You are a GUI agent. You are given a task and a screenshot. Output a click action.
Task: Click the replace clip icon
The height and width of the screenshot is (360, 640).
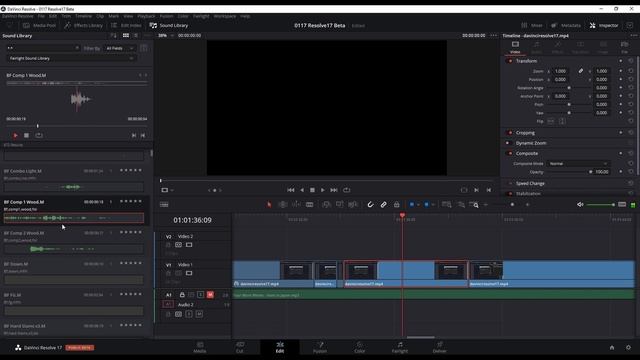(x=353, y=204)
